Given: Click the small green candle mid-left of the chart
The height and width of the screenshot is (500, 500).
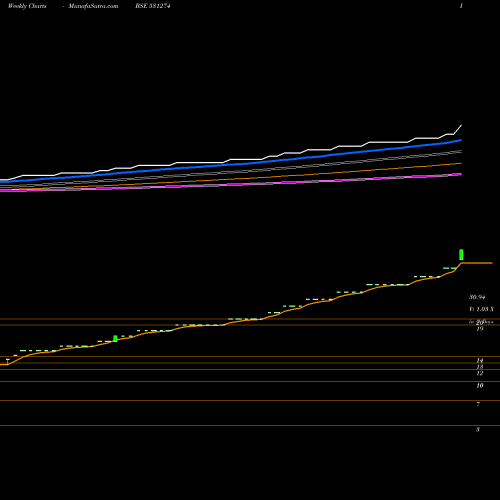Looking at the screenshot, I should (x=115, y=338).
